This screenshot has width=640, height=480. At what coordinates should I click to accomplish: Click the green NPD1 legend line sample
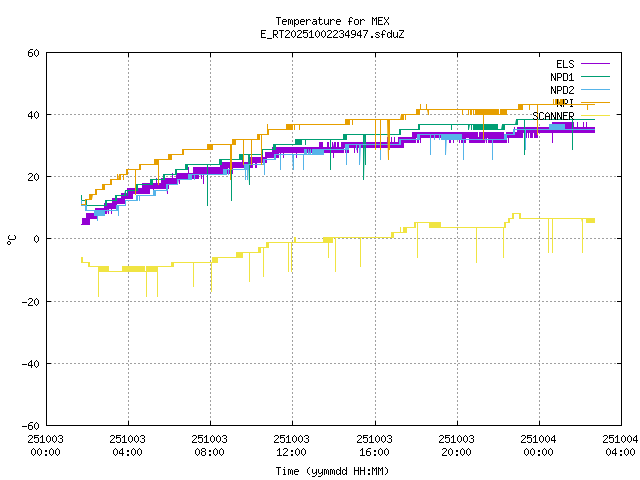[x=594, y=77]
